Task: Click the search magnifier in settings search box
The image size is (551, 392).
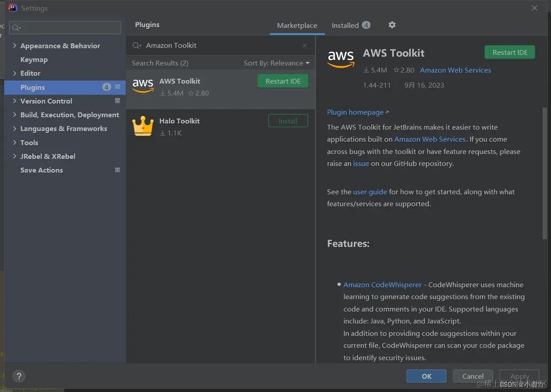Action: [16, 28]
